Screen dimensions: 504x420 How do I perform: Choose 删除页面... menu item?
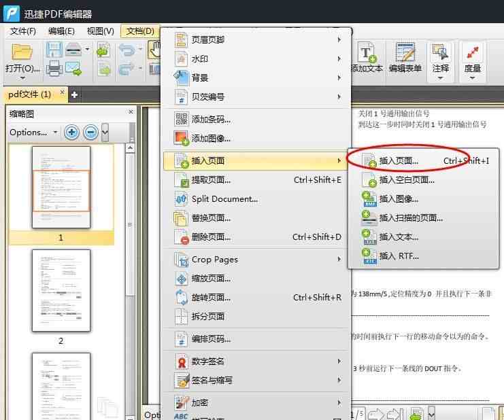tap(256, 237)
